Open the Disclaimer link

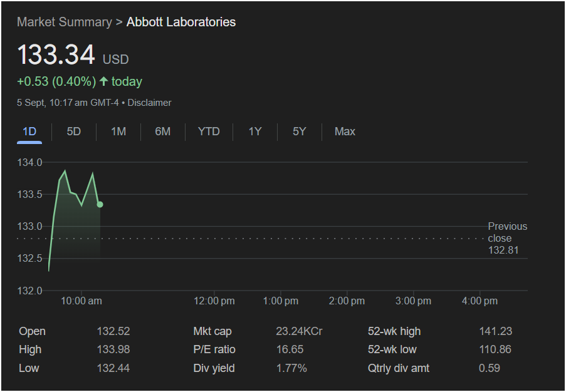(149, 103)
